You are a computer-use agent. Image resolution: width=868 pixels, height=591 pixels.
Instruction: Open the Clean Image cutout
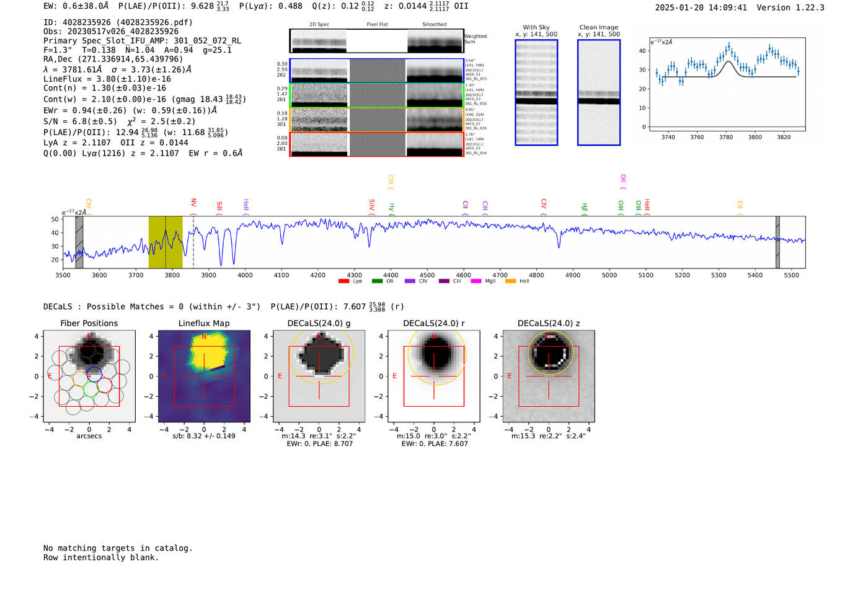[x=599, y=92]
